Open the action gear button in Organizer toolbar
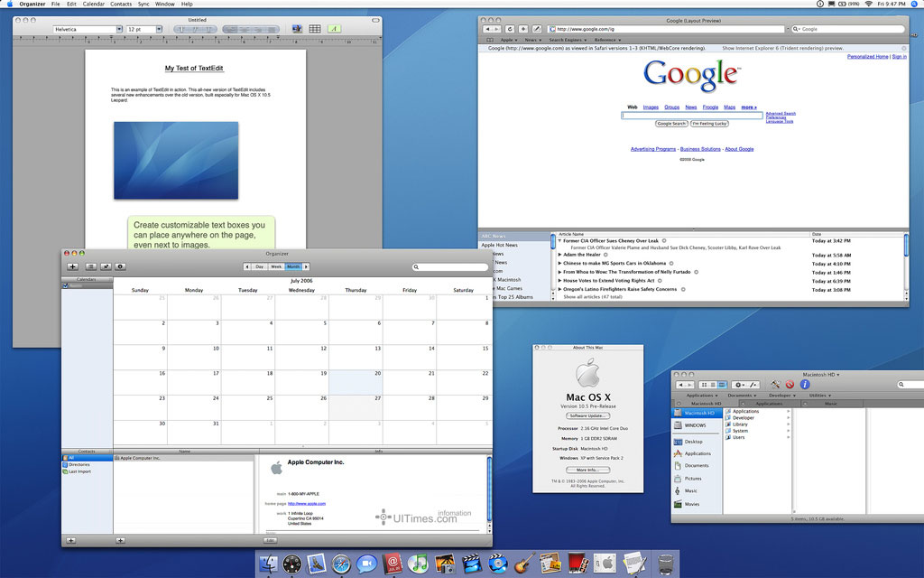The height and width of the screenshot is (578, 924). pos(120,266)
